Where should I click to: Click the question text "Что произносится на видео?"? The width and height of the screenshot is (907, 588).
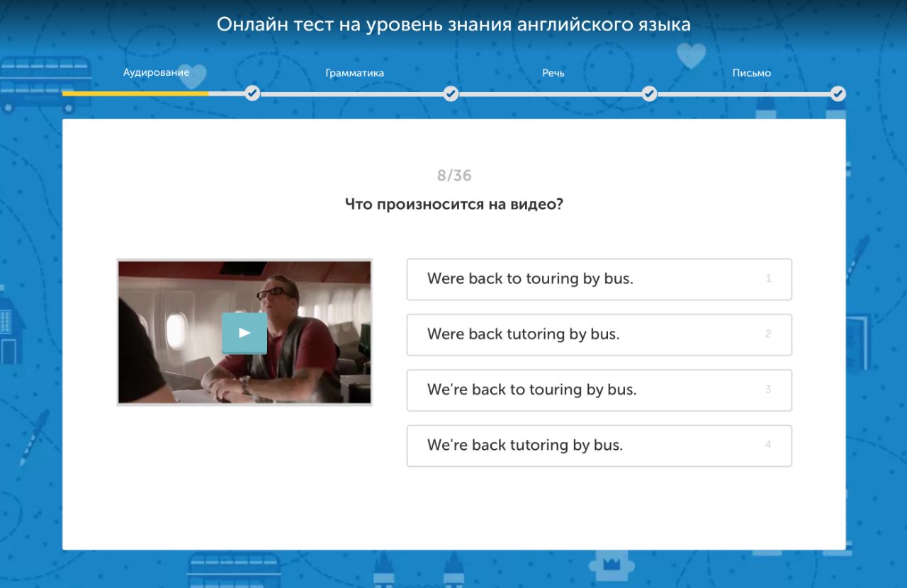click(454, 205)
